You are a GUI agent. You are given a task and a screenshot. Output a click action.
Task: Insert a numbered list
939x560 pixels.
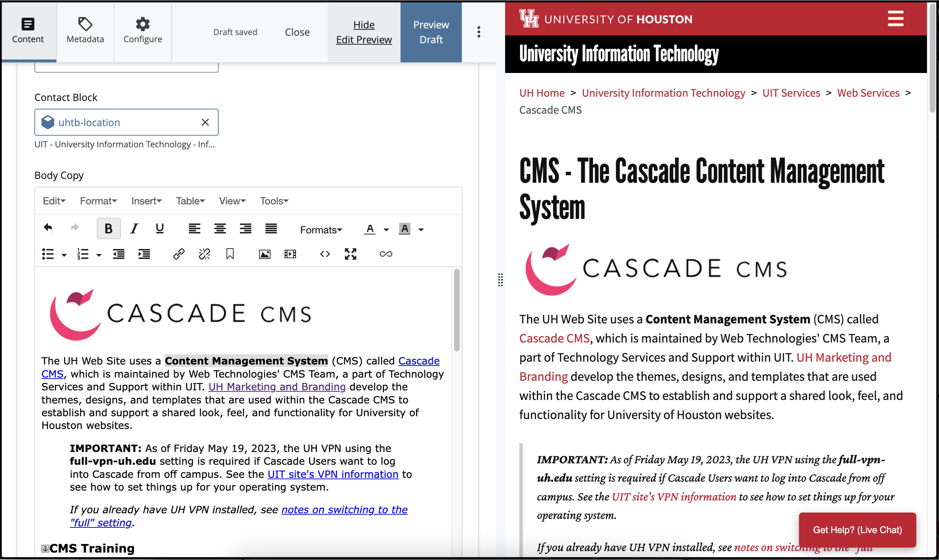click(x=83, y=254)
